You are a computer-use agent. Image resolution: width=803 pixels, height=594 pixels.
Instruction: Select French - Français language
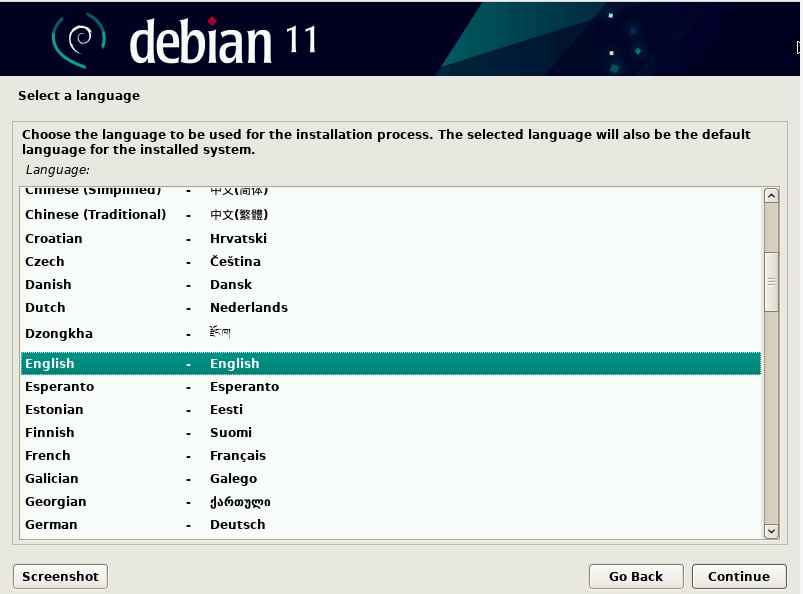391,456
